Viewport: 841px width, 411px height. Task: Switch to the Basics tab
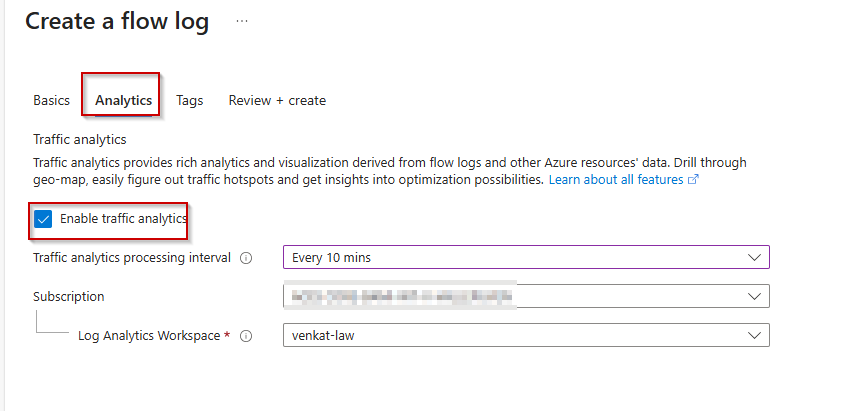(x=51, y=100)
